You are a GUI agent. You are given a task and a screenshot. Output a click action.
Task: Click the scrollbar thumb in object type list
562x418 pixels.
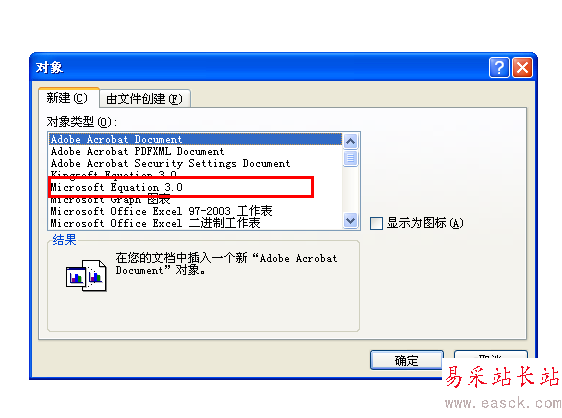point(350,158)
